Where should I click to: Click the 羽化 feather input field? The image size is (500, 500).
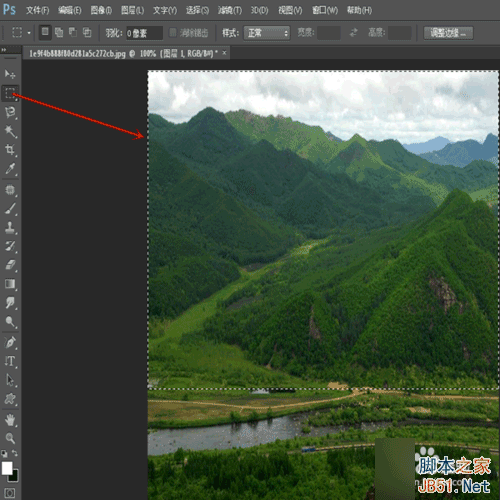144,33
